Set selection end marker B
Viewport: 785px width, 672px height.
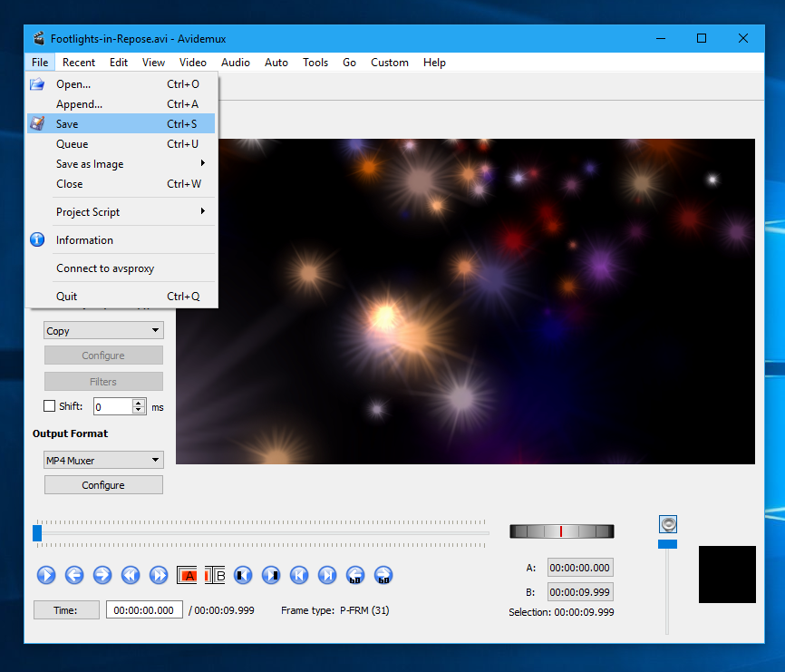[215, 575]
